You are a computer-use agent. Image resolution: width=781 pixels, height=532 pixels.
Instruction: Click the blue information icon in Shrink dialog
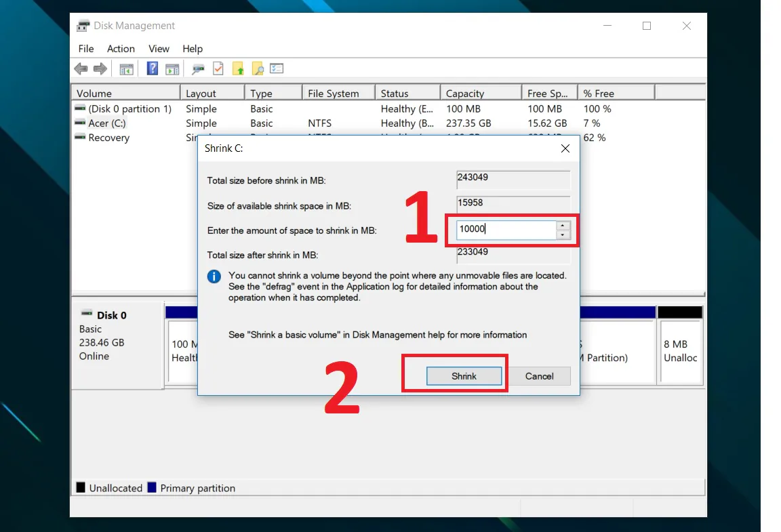pos(214,277)
